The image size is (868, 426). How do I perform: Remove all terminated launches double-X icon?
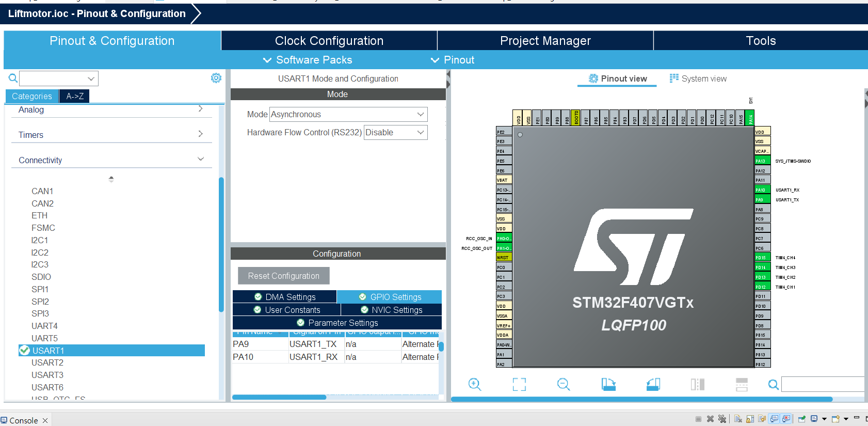point(722,419)
